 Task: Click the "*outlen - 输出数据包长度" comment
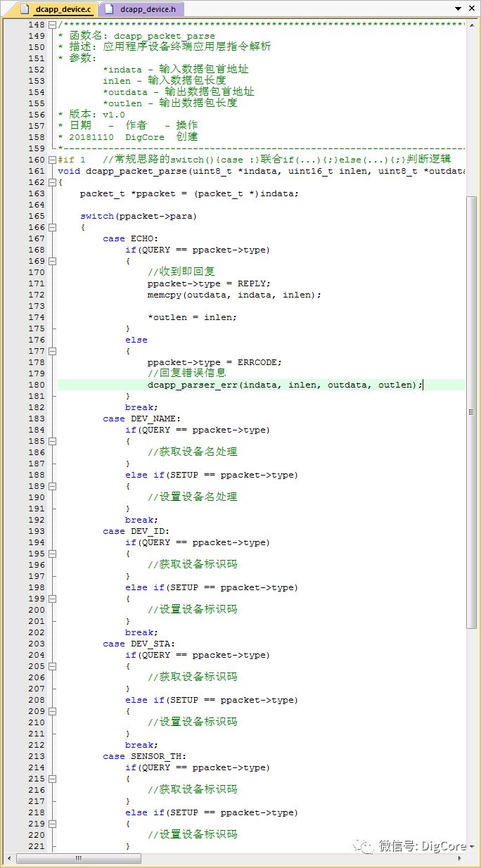pos(170,103)
